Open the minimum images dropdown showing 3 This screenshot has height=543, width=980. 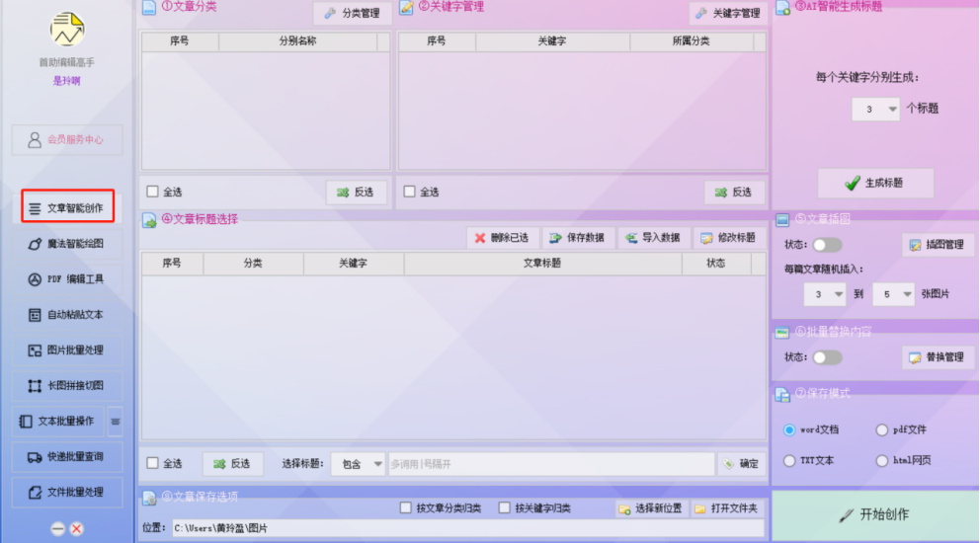(824, 294)
